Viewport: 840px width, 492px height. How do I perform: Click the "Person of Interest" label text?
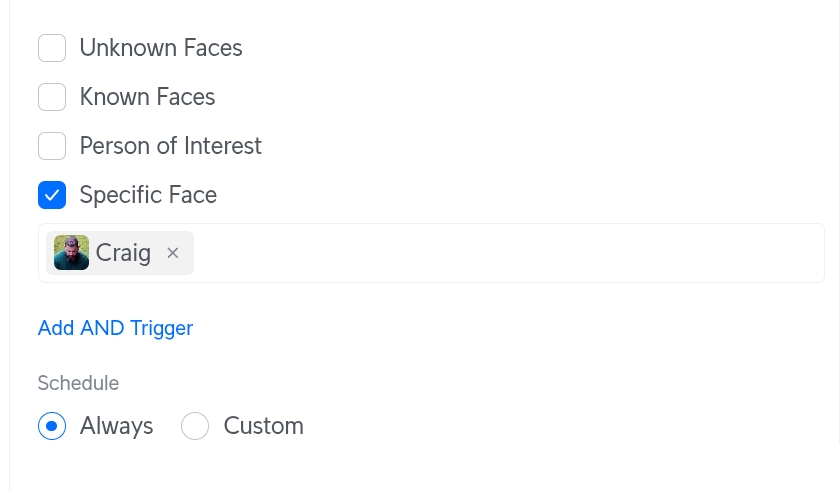point(170,146)
